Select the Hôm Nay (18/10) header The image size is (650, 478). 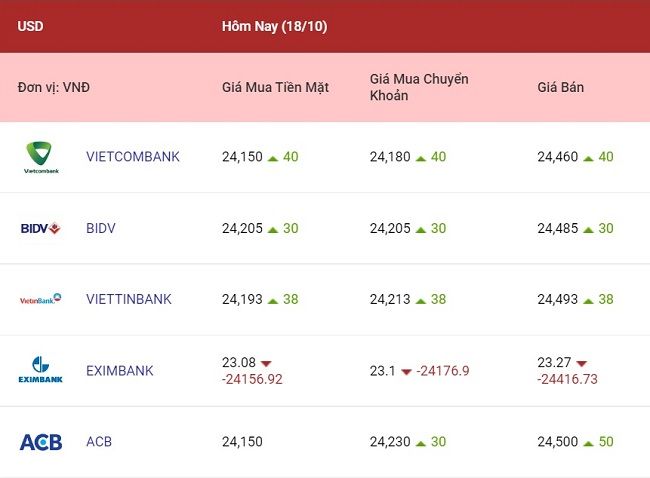click(274, 26)
